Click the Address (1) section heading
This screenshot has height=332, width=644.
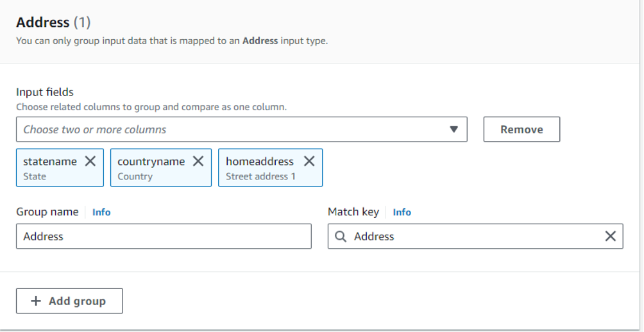[x=53, y=22]
